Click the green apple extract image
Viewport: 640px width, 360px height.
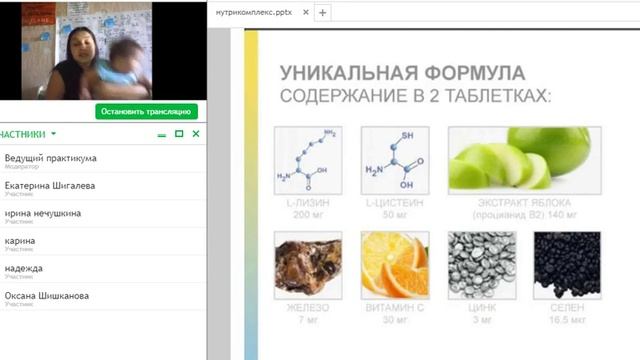(524, 160)
